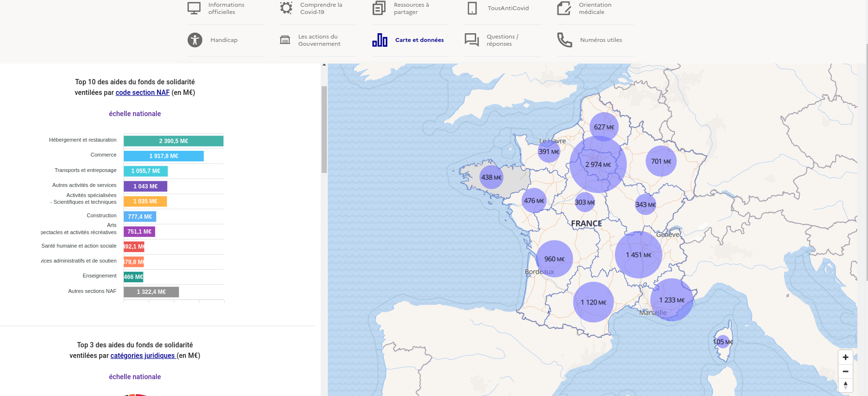Select the Commerce 1 917,8 M€ bar
The width and height of the screenshot is (868, 396).
point(164,156)
